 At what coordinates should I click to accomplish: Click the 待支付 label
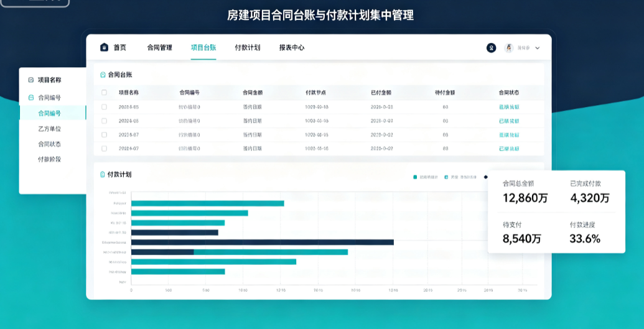(x=512, y=225)
